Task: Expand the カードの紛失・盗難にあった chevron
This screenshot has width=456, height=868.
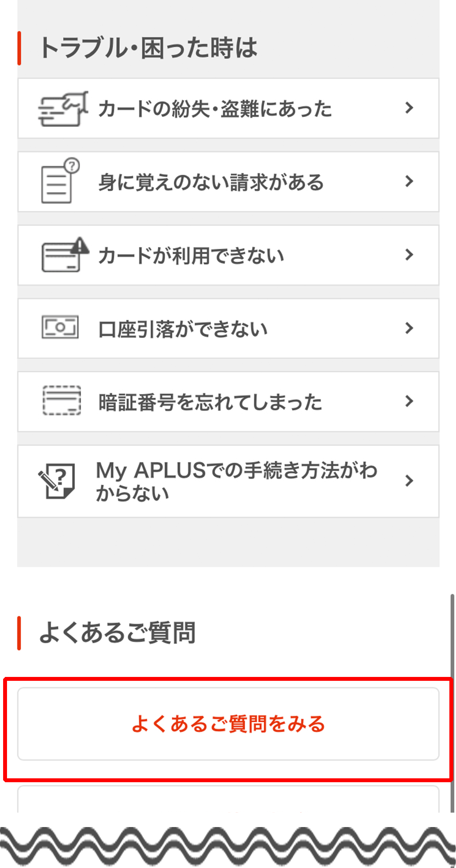Action: click(x=409, y=108)
